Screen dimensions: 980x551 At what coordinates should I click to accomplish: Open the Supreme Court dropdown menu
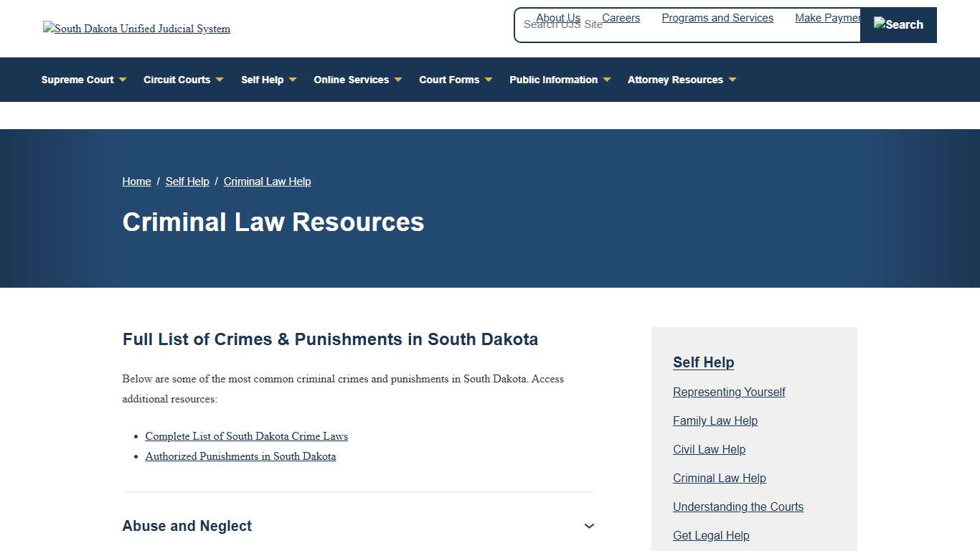pos(77,80)
